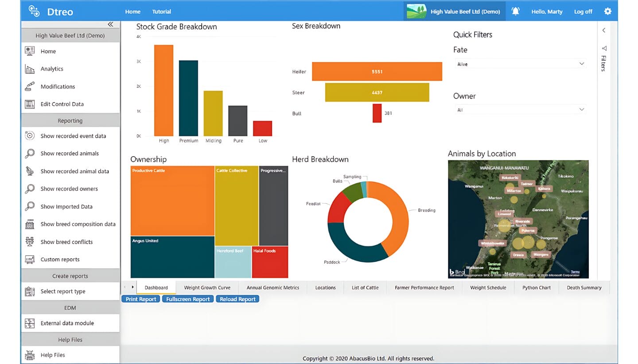Open Custom reports in sidebar

click(70, 259)
